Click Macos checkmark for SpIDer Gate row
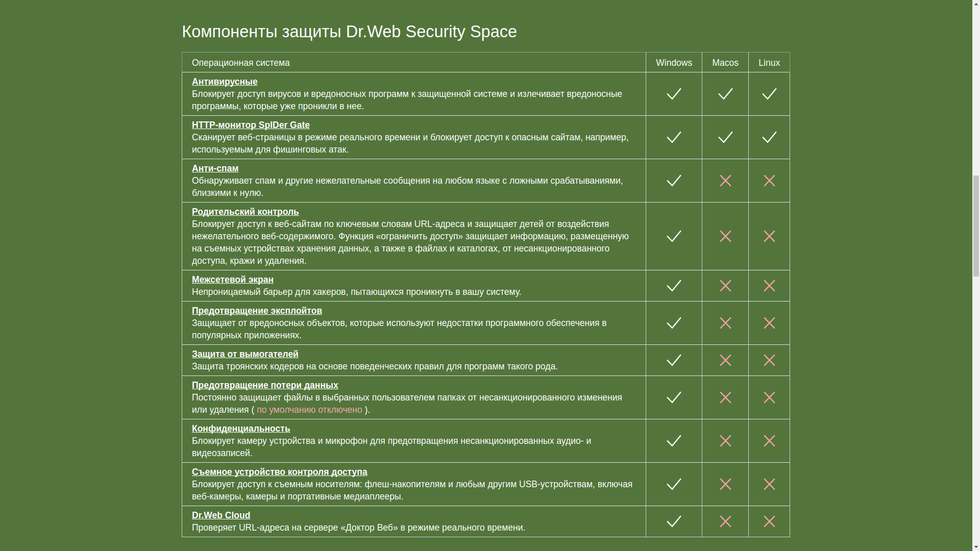 [725, 137]
